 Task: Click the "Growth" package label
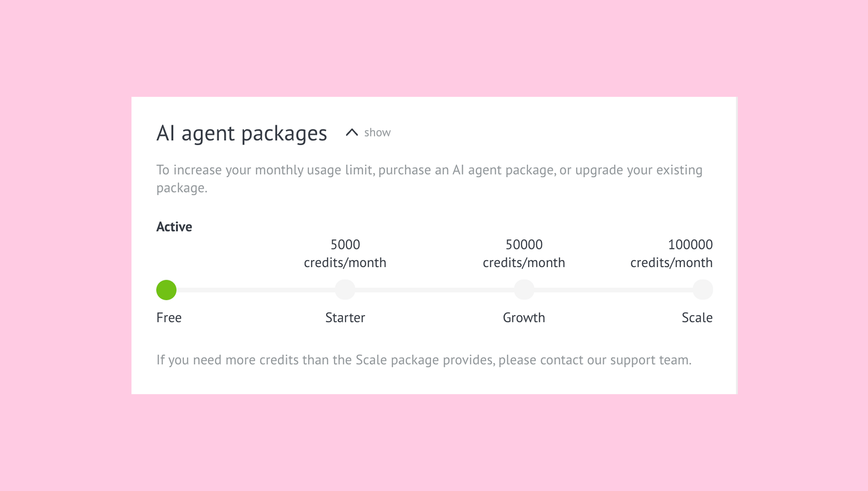pos(524,318)
